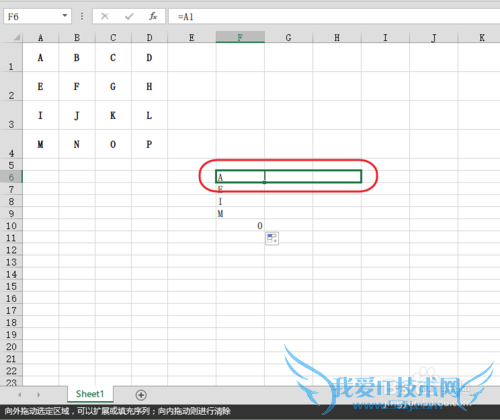
Task: Click the formula bar options dots
Action: coord(82,16)
